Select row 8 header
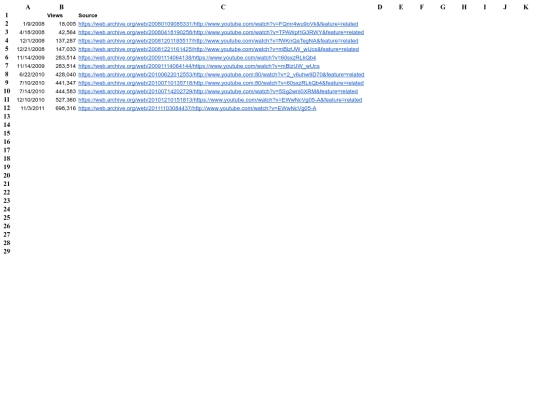This screenshot has height=405, width=540. [x=7, y=74]
